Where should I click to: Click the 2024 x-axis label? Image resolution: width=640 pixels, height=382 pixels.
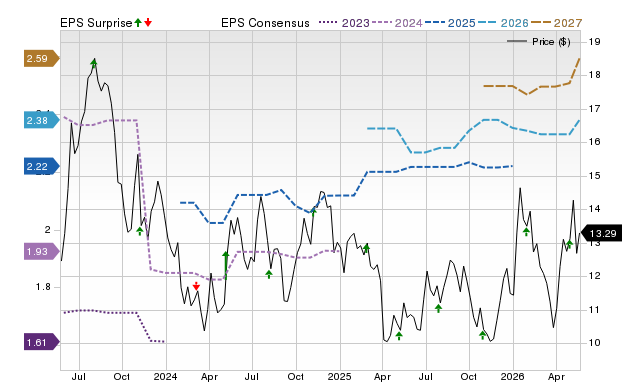[165, 376]
